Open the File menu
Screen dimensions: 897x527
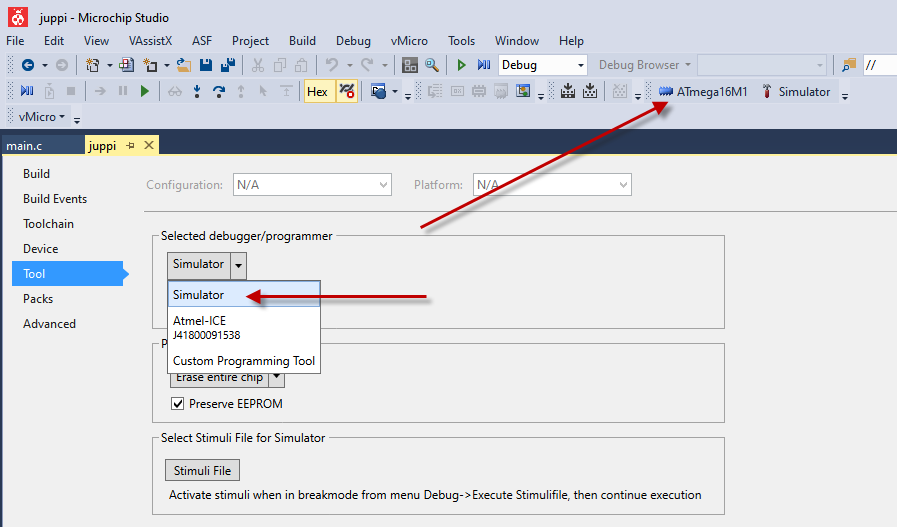tap(15, 41)
